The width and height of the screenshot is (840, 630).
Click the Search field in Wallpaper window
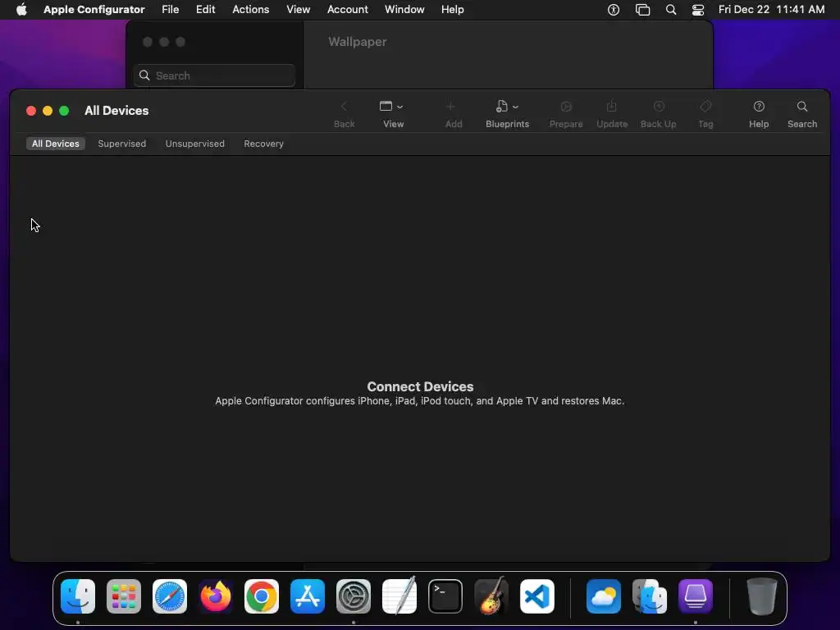[x=214, y=75]
